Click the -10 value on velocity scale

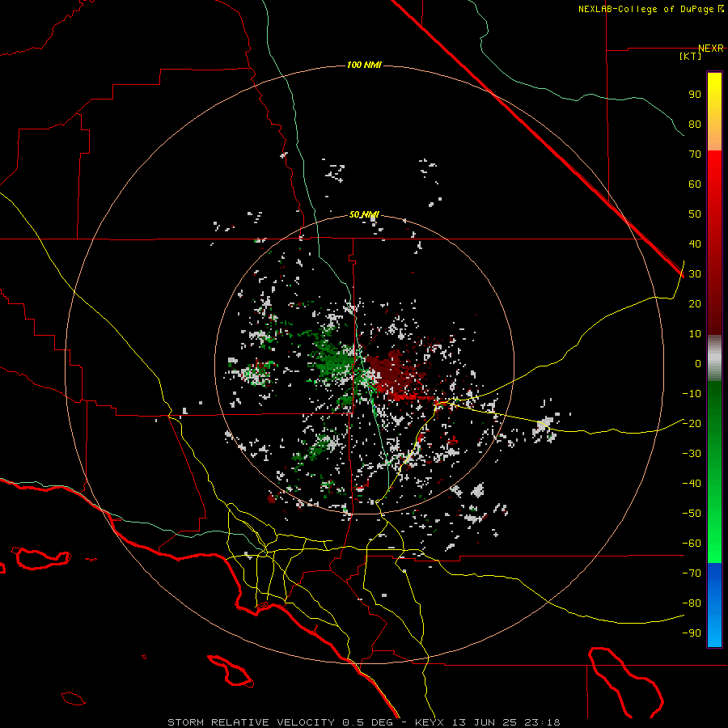coord(692,394)
